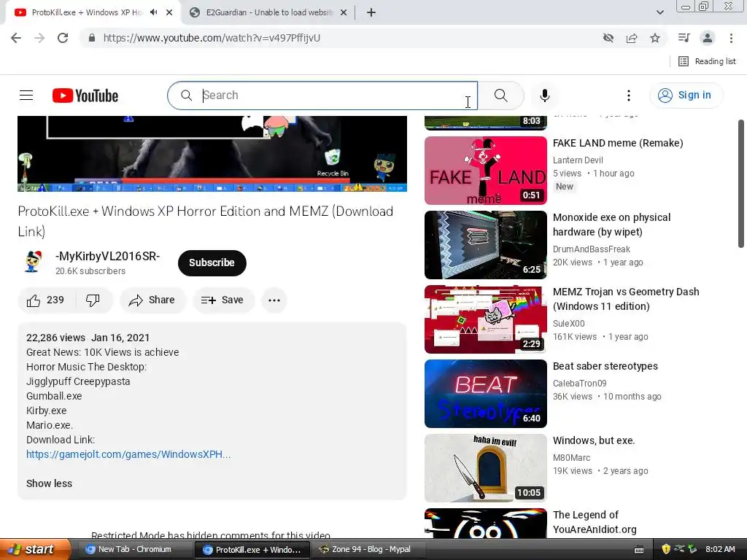This screenshot has width=747, height=560.
Task: Open the gamejolt.com download link
Action: coord(128,454)
